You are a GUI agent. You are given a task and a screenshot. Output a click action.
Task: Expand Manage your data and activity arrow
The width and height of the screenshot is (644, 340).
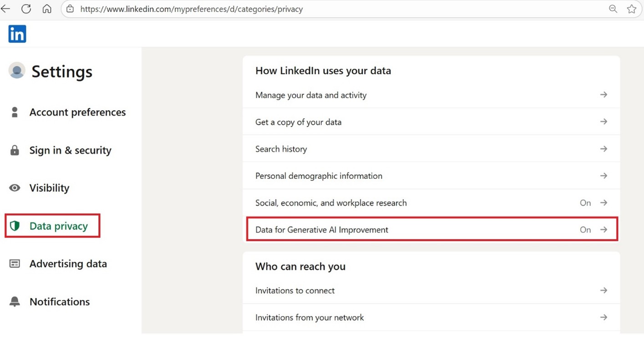coord(603,95)
